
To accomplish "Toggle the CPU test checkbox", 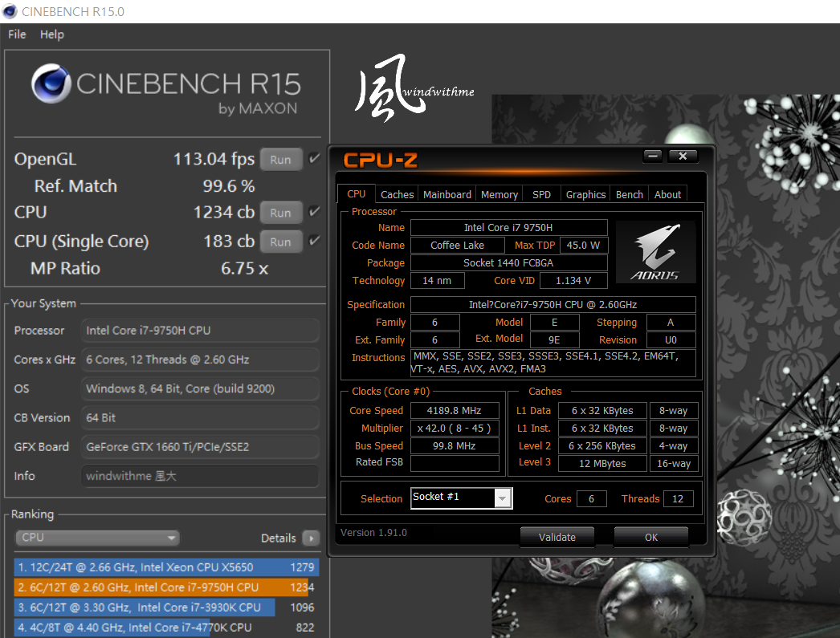I will click(315, 211).
